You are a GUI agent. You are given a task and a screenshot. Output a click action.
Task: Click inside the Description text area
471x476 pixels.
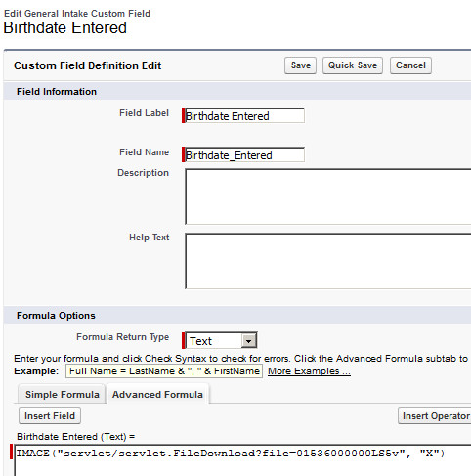328,196
